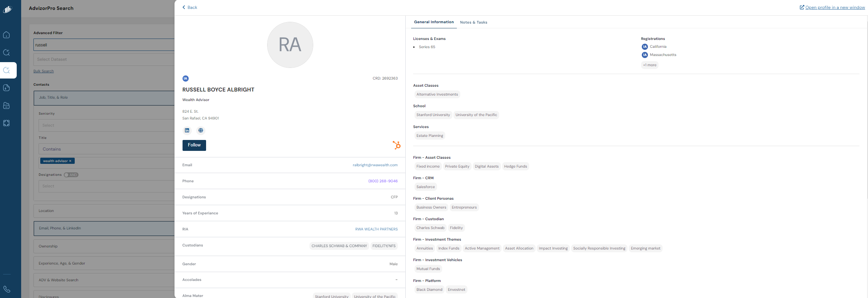
Task: Click the AdvizorPro logo icon
Action: pos(8,10)
